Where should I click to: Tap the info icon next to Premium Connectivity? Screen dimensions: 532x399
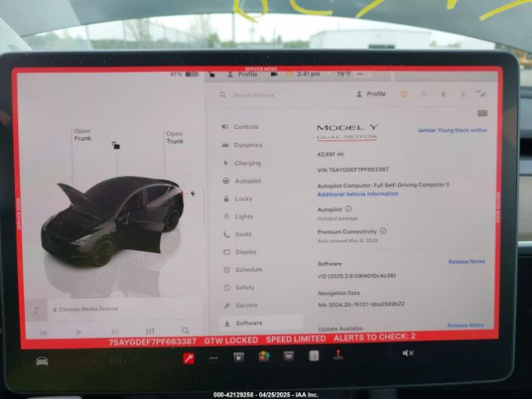click(382, 231)
